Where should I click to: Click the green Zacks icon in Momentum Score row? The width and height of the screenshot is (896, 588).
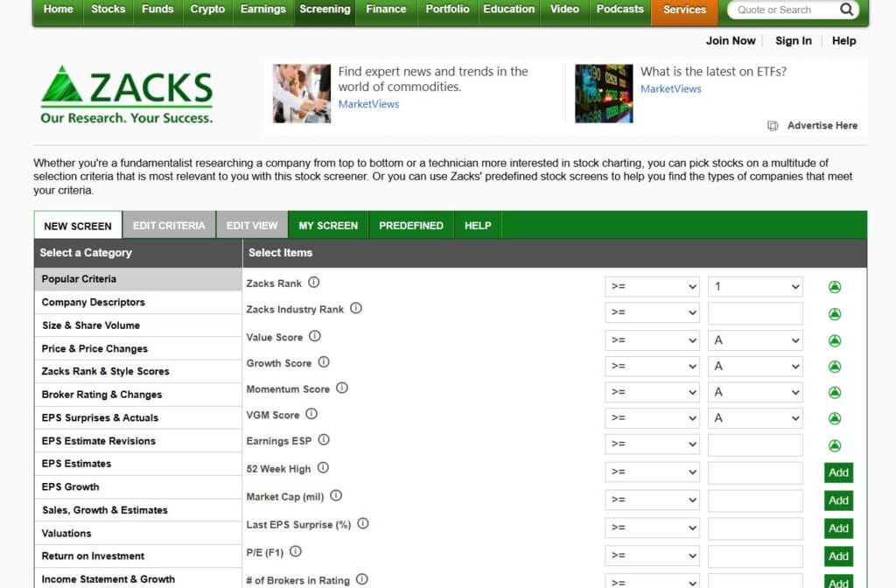pos(834,392)
